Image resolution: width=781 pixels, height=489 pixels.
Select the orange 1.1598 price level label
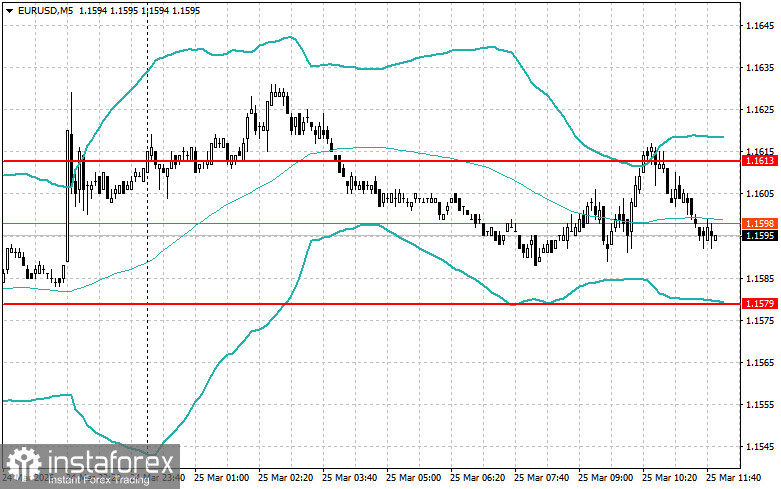(x=760, y=224)
